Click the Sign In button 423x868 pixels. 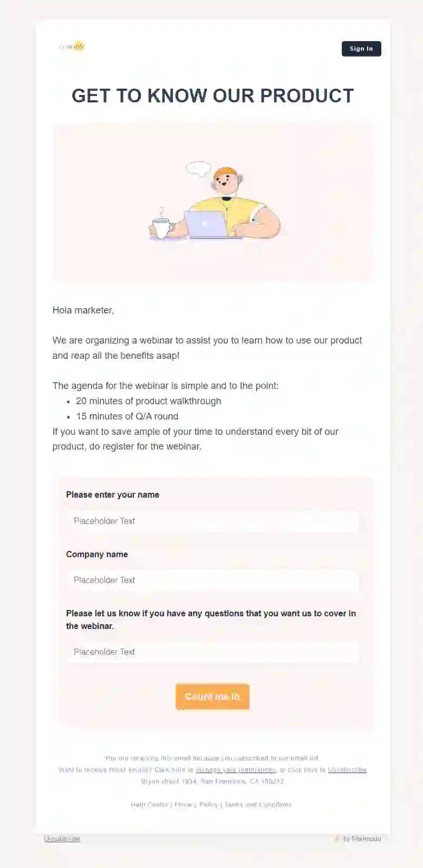click(361, 49)
